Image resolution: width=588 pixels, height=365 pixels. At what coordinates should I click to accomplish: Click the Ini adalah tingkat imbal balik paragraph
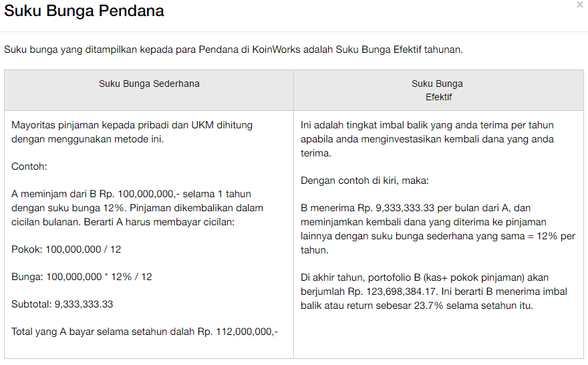pyautogui.click(x=427, y=139)
